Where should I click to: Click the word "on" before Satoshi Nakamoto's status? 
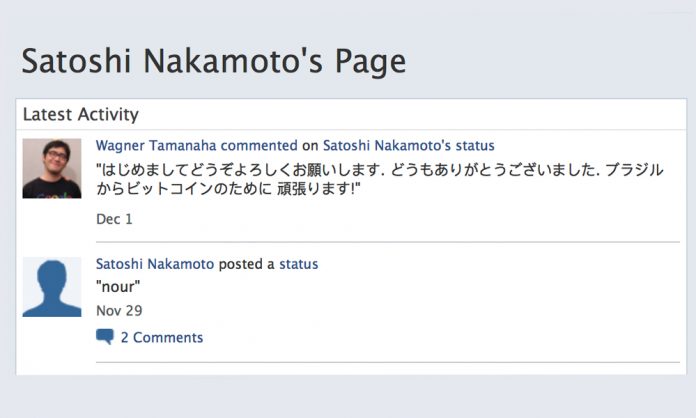pyautogui.click(x=310, y=145)
